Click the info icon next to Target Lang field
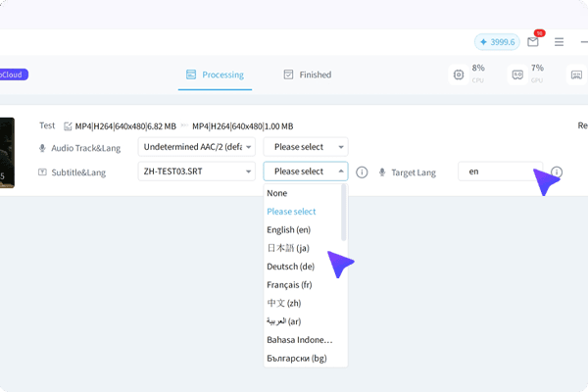Viewport: 588px width, 392px height. [557, 172]
